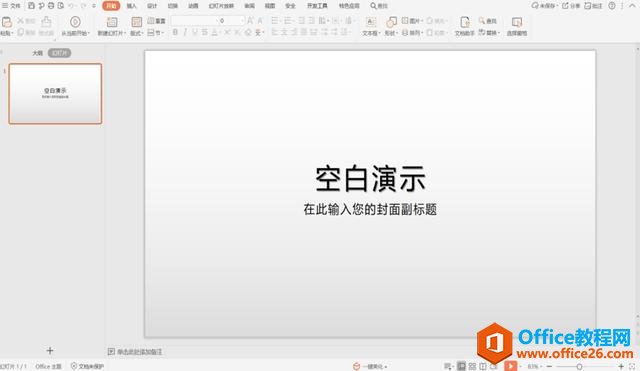Click the 选择窗格 selection pane icon

[517, 22]
